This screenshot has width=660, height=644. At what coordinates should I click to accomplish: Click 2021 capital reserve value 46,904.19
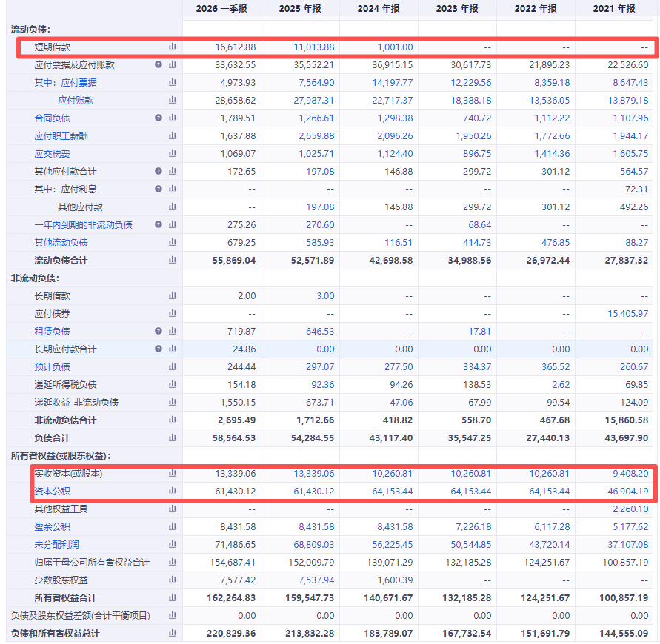click(628, 492)
